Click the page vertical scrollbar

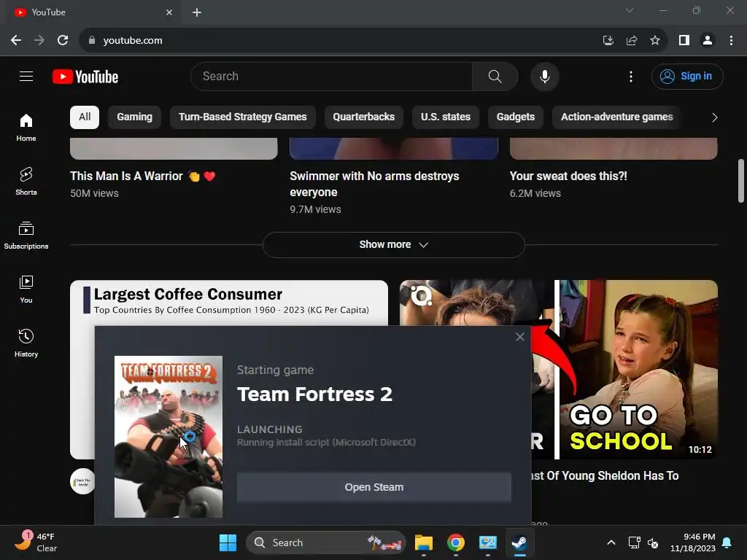pos(741,181)
